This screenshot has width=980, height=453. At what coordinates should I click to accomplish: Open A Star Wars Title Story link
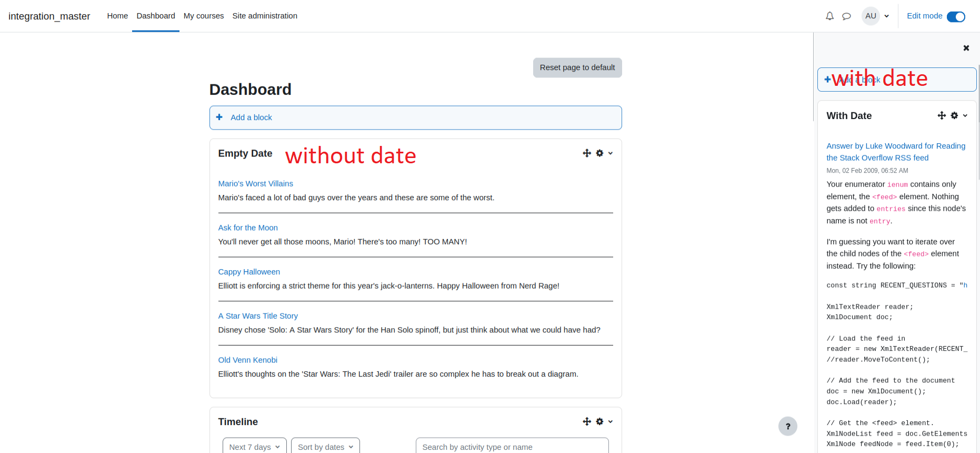258,316
